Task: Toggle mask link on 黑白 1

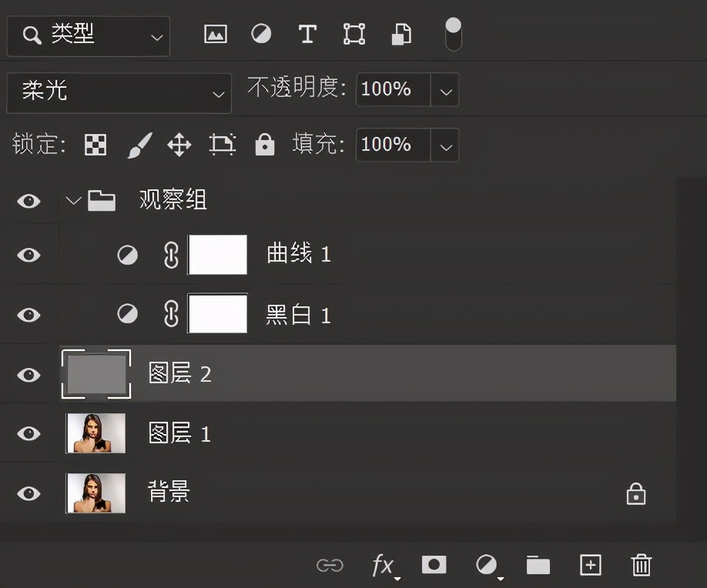Action: 171,313
